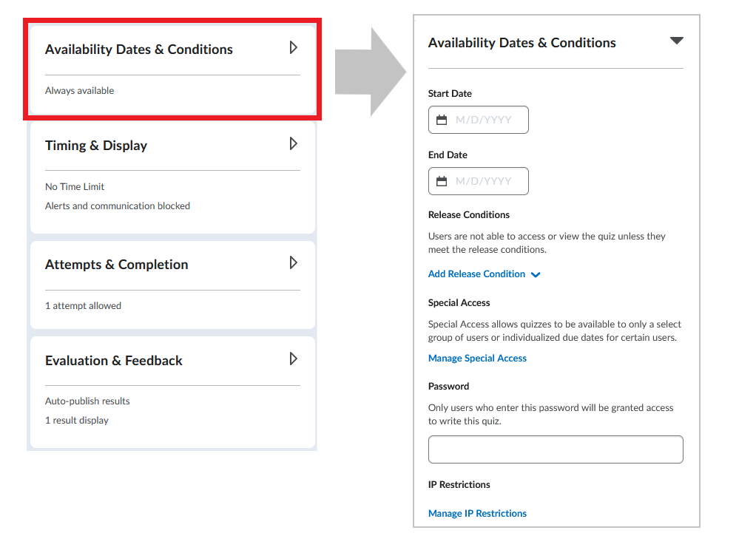Expand Attempts & Completion section arrow

click(x=293, y=262)
